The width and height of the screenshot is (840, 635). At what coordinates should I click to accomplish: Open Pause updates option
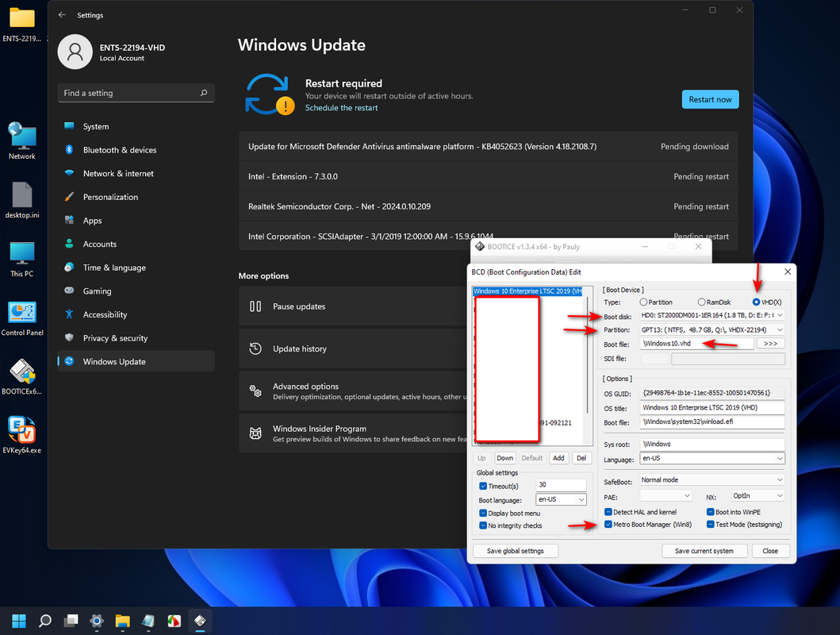354,306
